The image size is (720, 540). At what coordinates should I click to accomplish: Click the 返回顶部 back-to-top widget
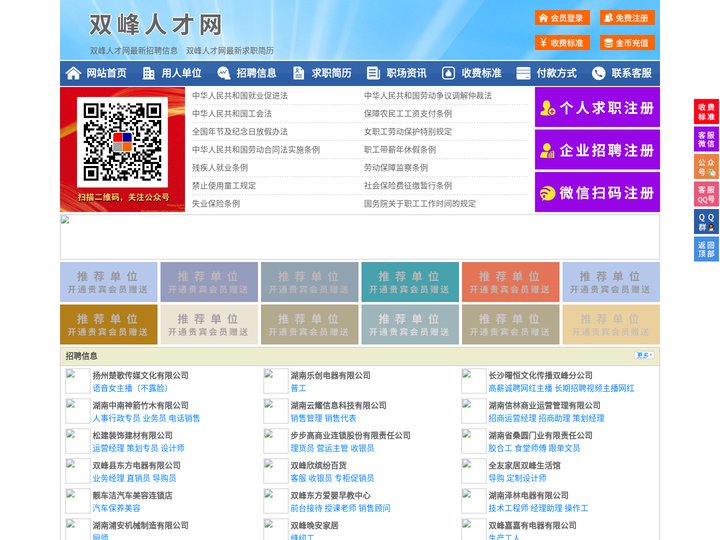(706, 249)
